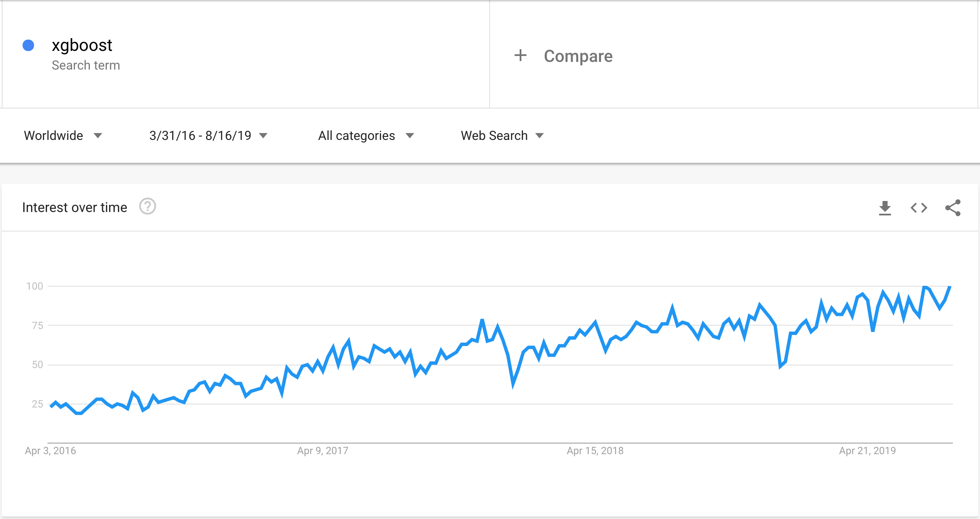The height and width of the screenshot is (519, 980).
Task: Click the 100 value on the y-axis
Action: pyautogui.click(x=35, y=286)
